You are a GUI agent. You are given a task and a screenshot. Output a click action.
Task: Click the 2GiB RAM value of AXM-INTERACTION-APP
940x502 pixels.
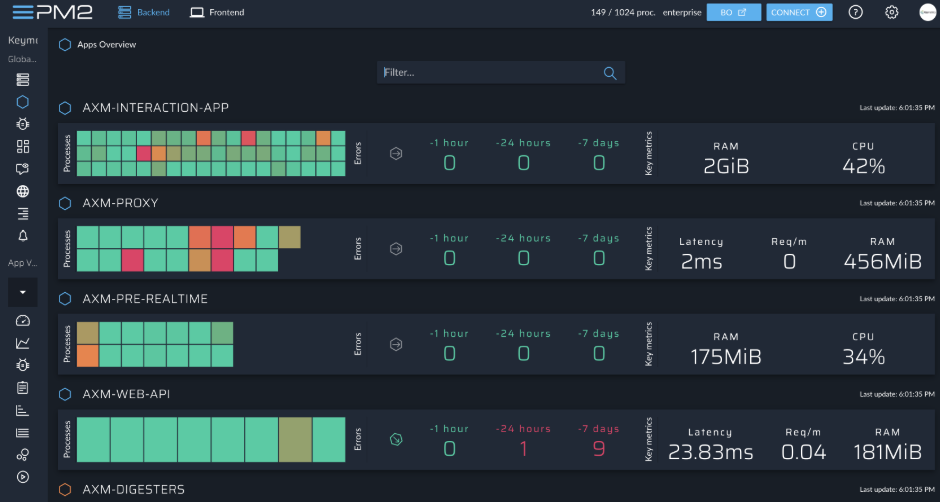[x=727, y=166]
